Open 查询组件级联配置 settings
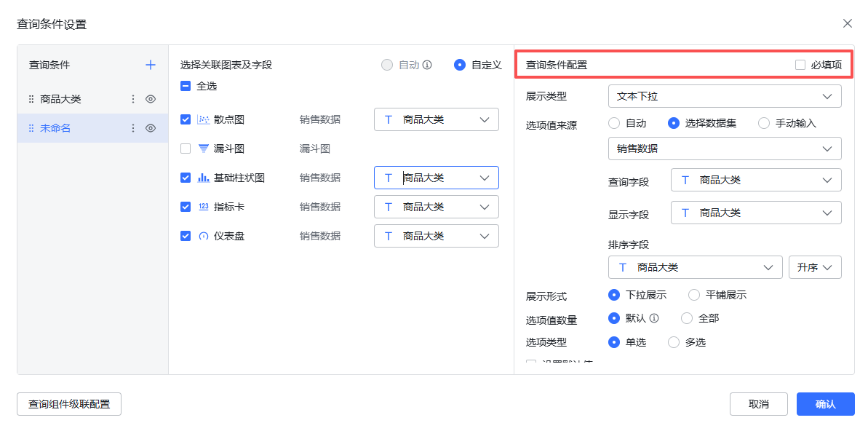The height and width of the screenshot is (431, 868). point(68,403)
